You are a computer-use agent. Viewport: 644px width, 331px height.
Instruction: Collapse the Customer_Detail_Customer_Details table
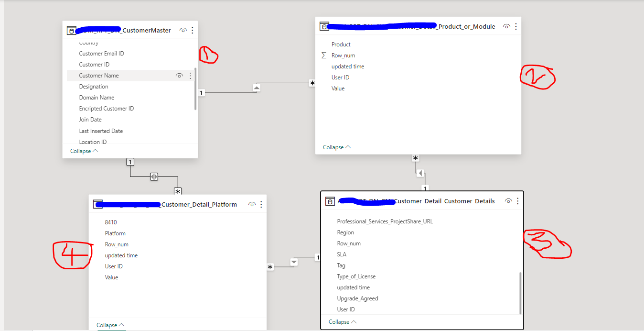point(343,322)
